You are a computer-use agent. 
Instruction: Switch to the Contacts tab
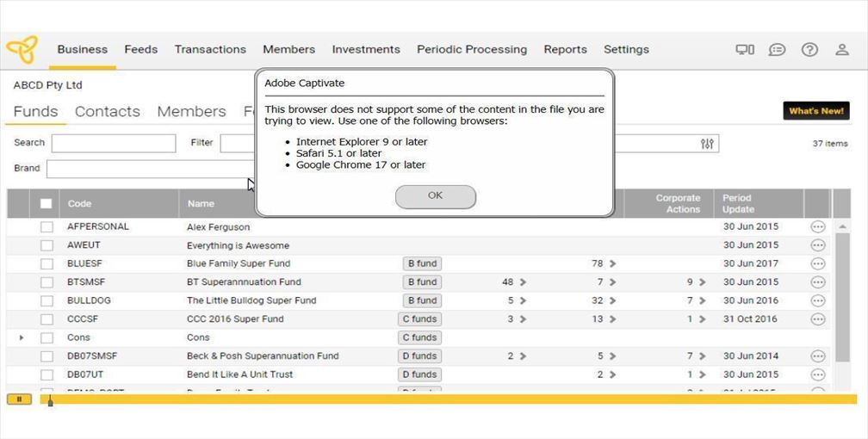tap(108, 111)
